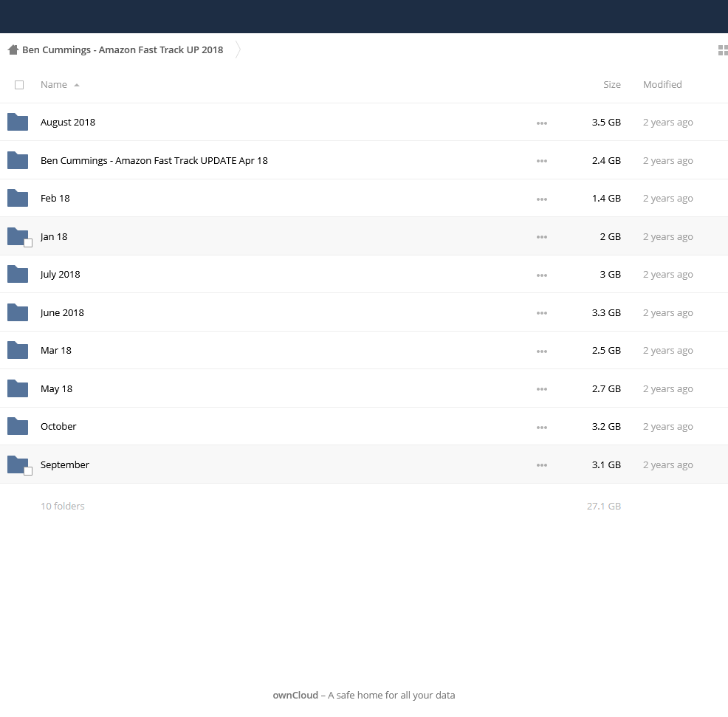Click the 2 GB size for Jan 18
Image resolution: width=728 pixels, height=717 pixels.
click(611, 237)
